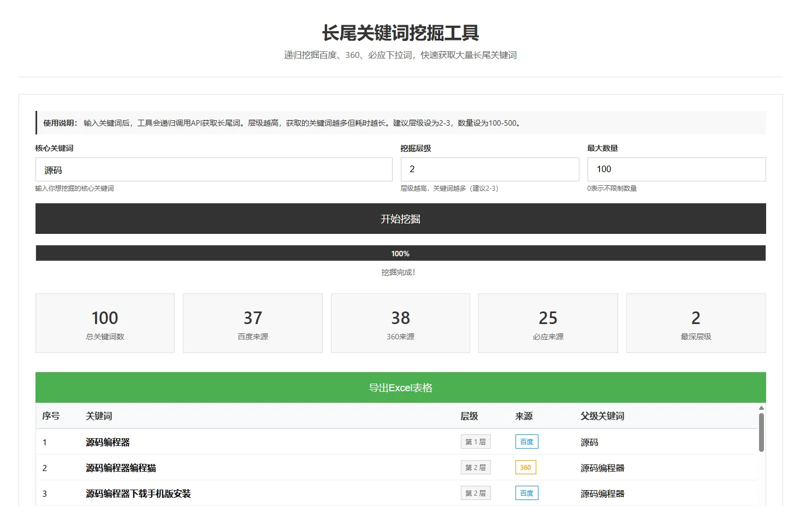812x506 pixels.
Task: Click the 360 source tag in row 2
Action: (525, 467)
